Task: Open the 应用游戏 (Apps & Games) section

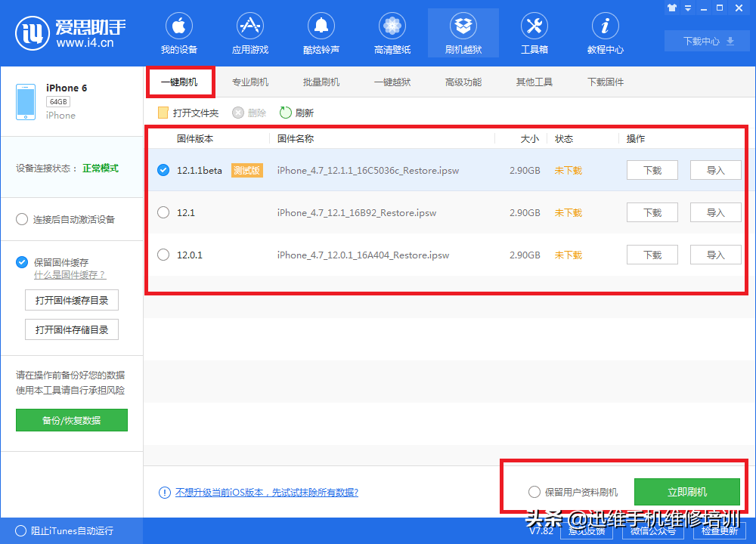Action: click(249, 32)
